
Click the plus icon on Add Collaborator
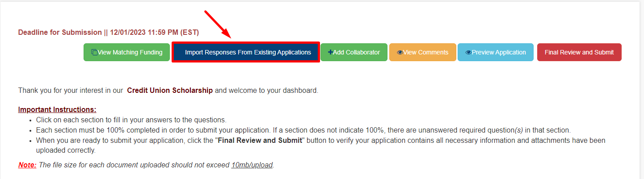tap(330, 52)
